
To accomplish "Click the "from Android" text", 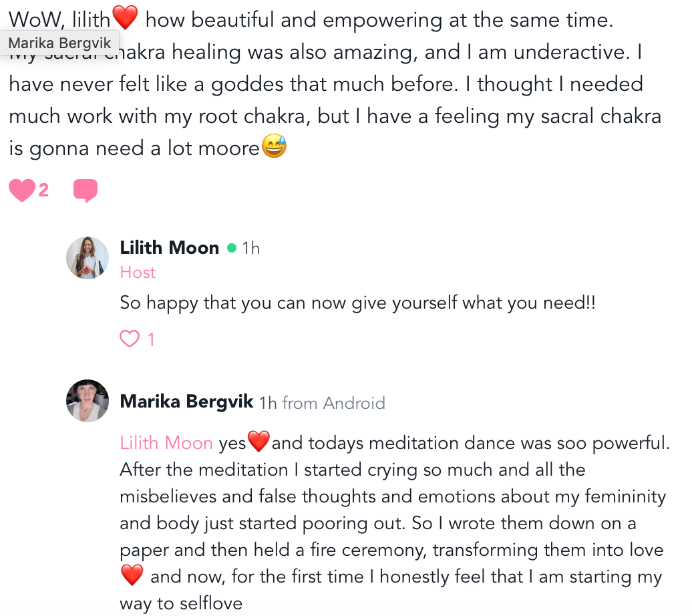I will tap(333, 403).
